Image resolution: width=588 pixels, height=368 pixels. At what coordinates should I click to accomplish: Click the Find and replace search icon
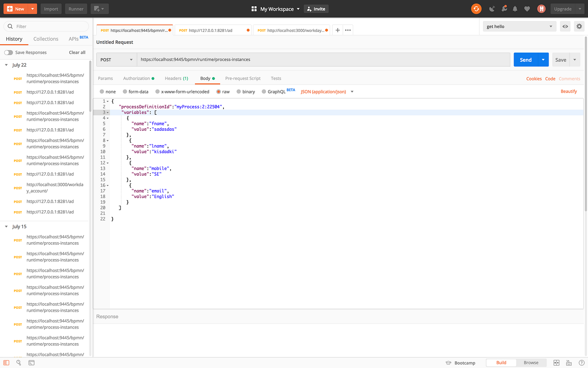(18, 363)
